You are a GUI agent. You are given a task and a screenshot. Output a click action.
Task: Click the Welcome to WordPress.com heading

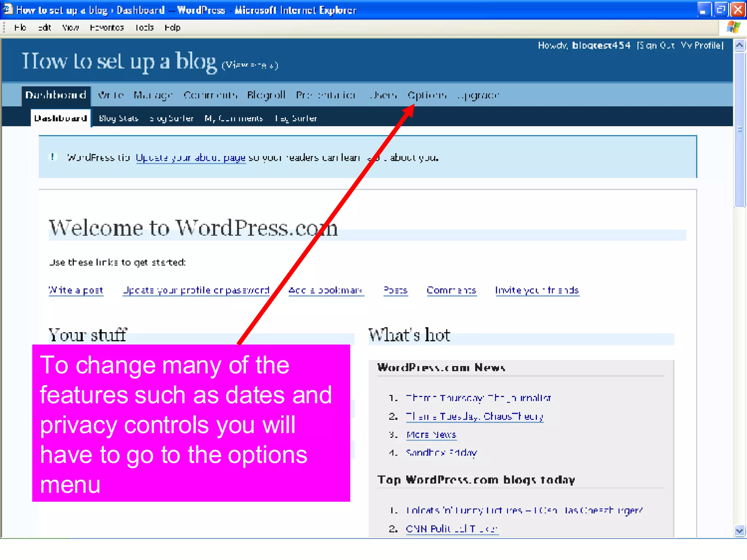[x=193, y=228]
